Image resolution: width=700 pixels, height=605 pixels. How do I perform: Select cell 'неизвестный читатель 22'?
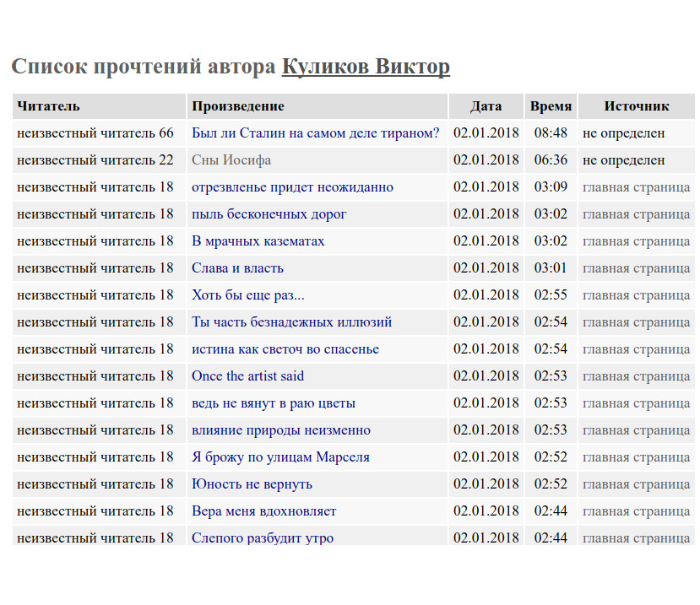point(99,160)
